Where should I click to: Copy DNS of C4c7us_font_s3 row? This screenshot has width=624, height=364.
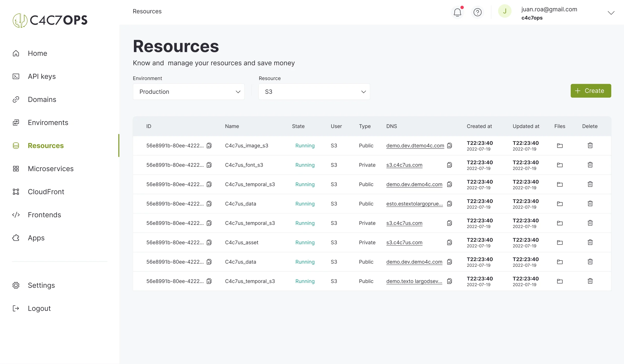(x=450, y=165)
